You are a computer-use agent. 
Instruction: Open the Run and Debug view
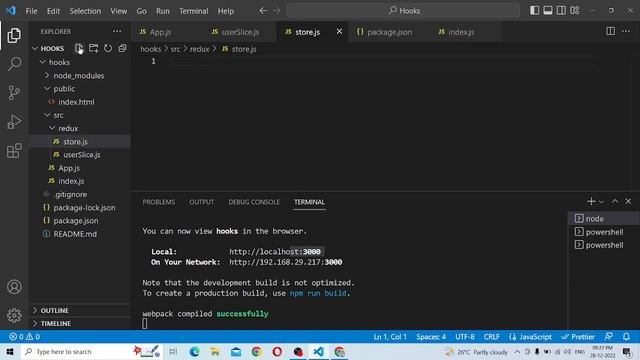(x=14, y=122)
